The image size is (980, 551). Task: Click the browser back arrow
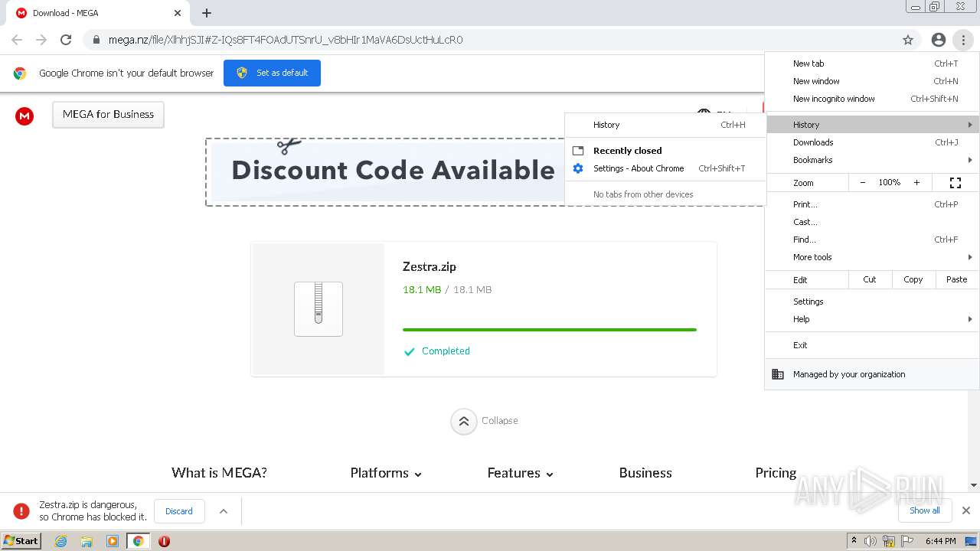click(17, 40)
